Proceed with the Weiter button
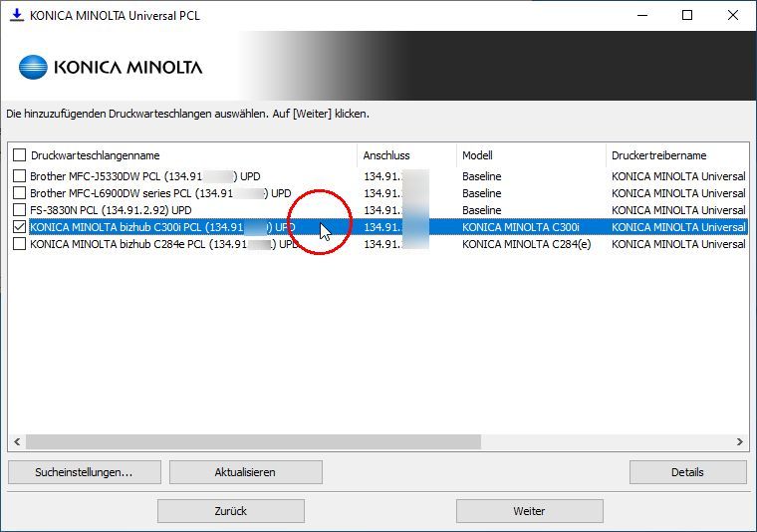The height and width of the screenshot is (532, 757). point(529,511)
